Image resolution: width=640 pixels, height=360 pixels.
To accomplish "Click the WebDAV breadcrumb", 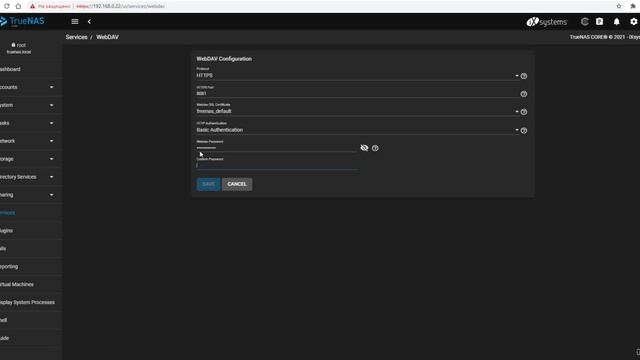I will click(107, 37).
